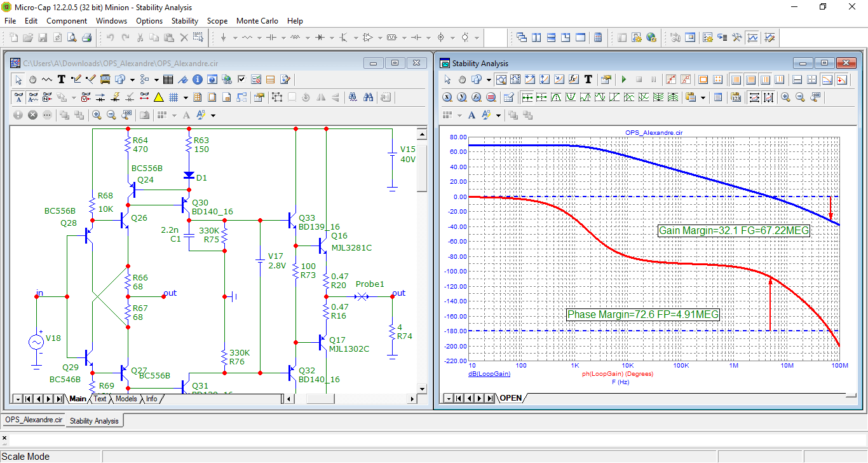This screenshot has height=463, width=868.
Task: Switch to OPS_Alexandre.cir bottom window tab
Action: pyautogui.click(x=34, y=420)
